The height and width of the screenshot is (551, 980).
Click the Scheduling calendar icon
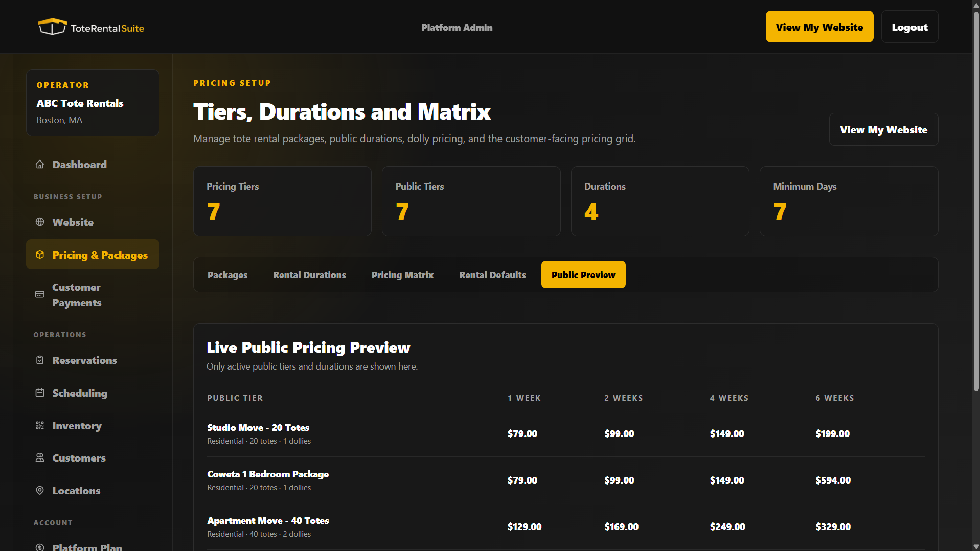pos(40,393)
